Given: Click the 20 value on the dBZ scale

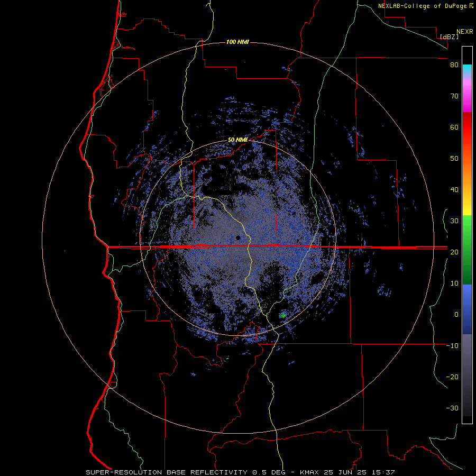Looking at the screenshot, I should 454,252.
